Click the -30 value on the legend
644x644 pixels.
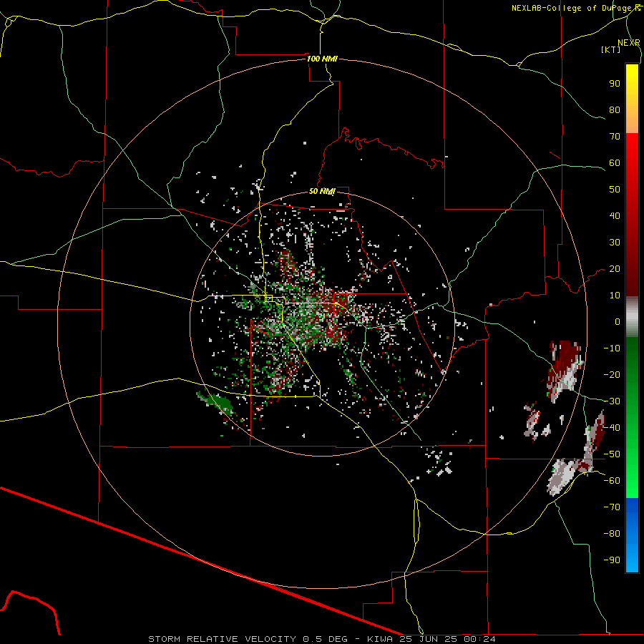(612, 401)
